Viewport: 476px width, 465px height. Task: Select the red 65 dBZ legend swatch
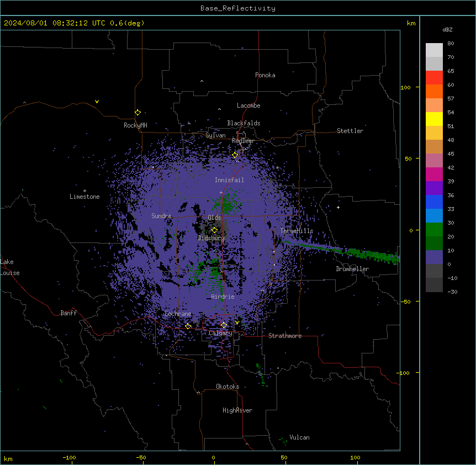(434, 77)
